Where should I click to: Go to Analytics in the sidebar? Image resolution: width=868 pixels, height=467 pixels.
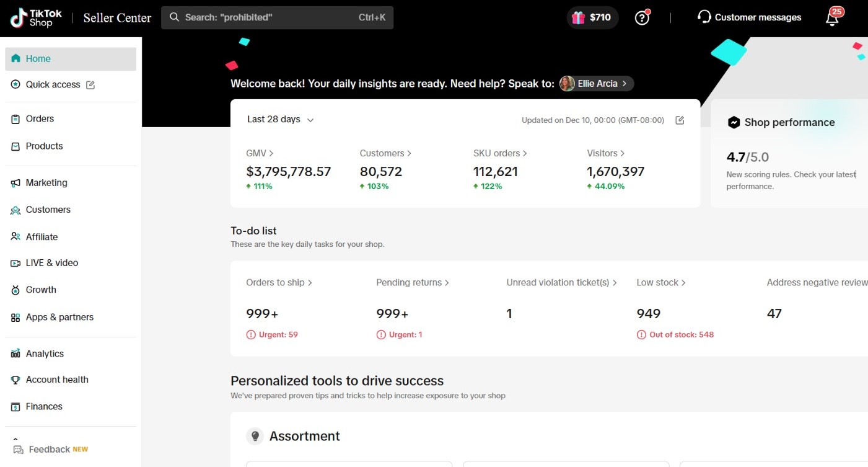[45, 354]
